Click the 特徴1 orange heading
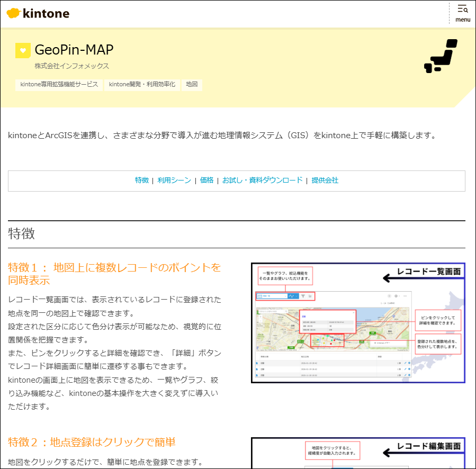This screenshot has height=469, width=476. tap(114, 273)
